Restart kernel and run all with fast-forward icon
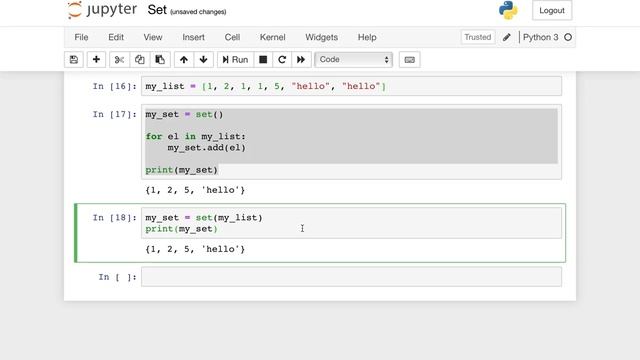 [301, 60]
